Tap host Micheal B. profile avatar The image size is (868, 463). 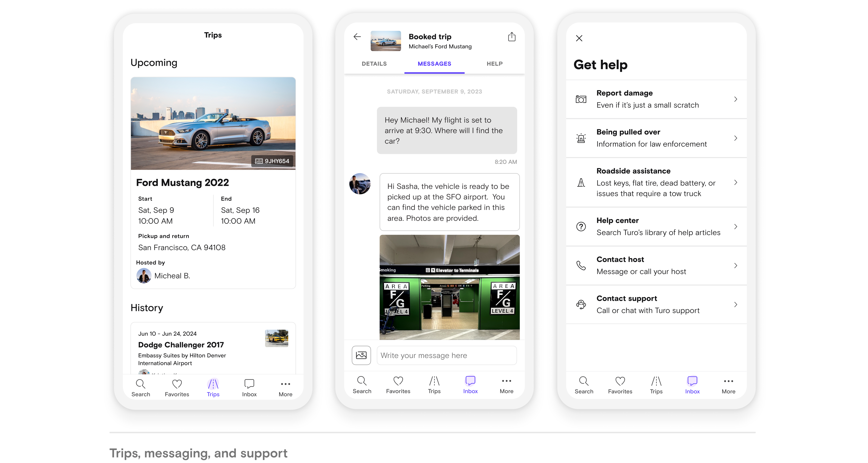coord(144,276)
